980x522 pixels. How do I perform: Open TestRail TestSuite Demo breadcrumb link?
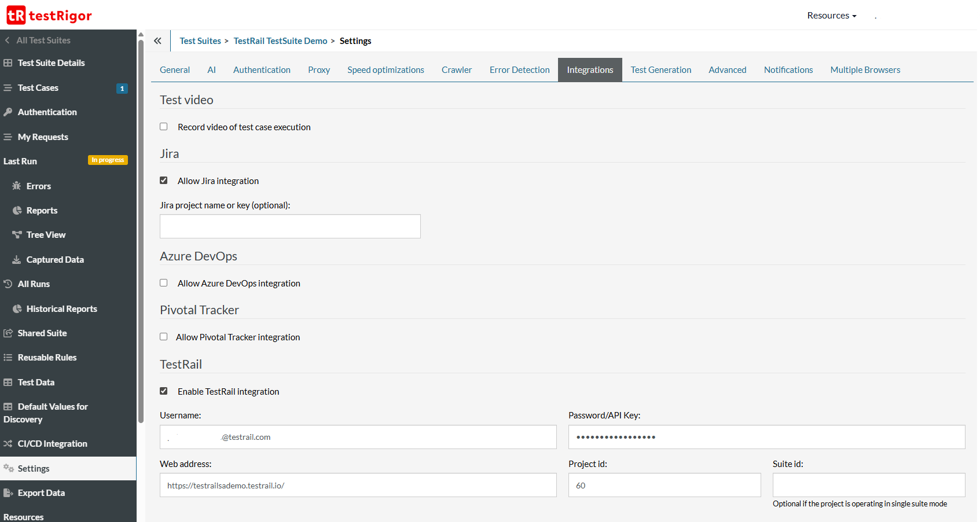pyautogui.click(x=280, y=41)
